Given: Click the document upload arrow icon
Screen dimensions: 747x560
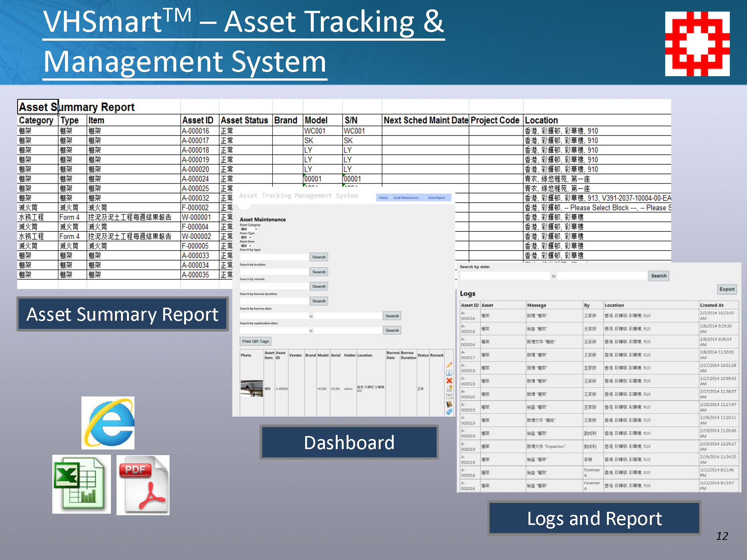Looking at the screenshot, I should [449, 388].
